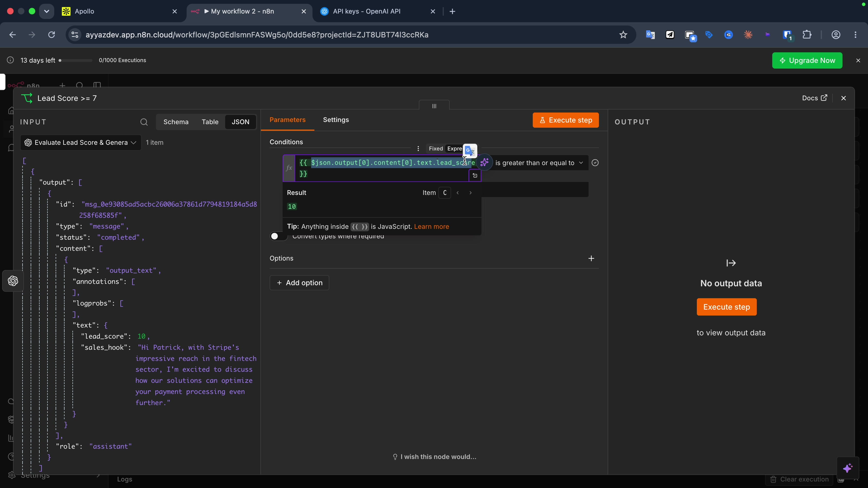This screenshot has width=868, height=488.
Task: Open the AI assistant sparkle button at bottom right
Action: pos(848,468)
